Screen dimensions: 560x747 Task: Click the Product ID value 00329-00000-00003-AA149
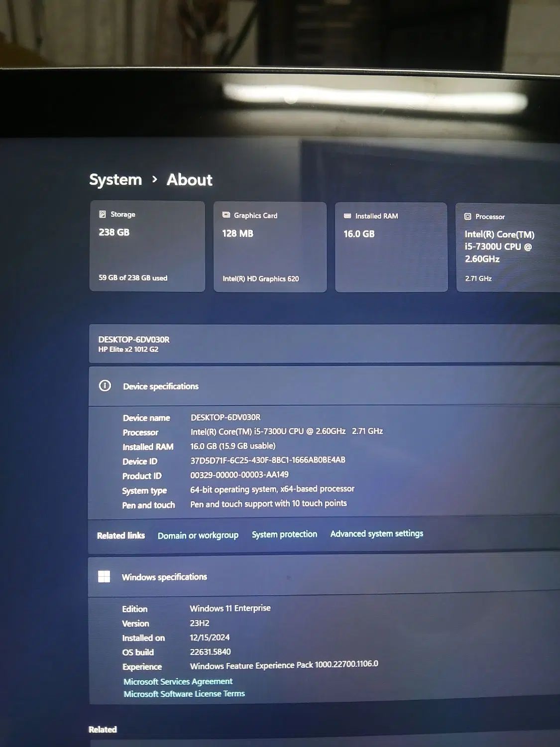[x=239, y=475]
